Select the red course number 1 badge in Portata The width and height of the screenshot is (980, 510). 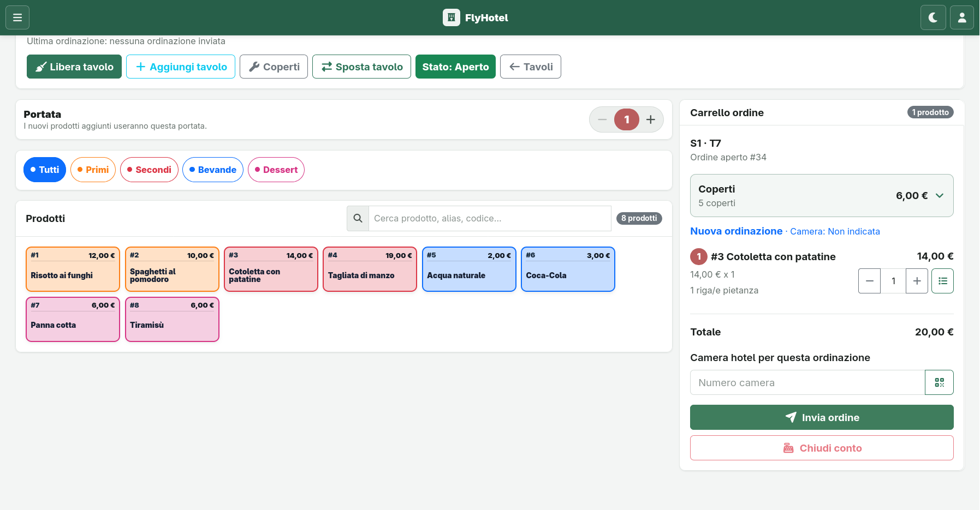627,119
